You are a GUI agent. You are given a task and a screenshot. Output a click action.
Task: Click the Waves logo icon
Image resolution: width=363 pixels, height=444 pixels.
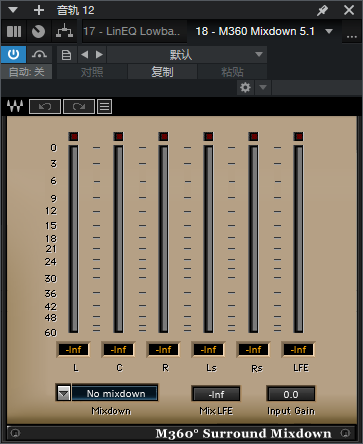[15, 106]
